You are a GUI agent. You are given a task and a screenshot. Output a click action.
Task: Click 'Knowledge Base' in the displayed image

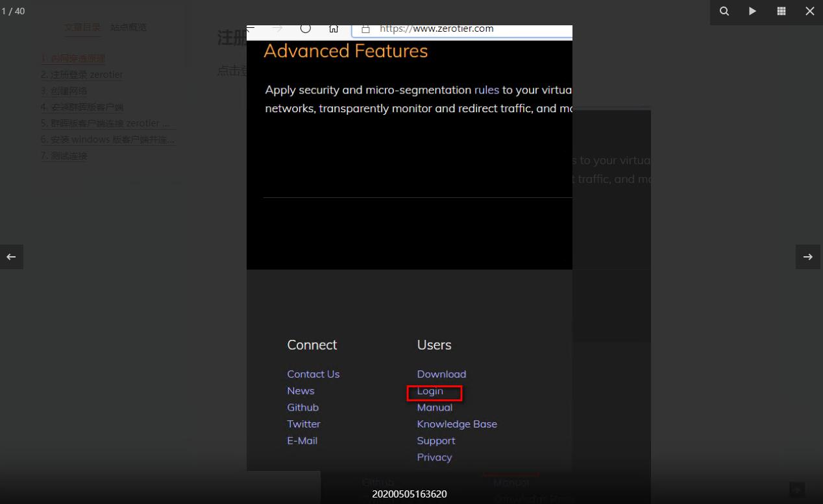457,424
